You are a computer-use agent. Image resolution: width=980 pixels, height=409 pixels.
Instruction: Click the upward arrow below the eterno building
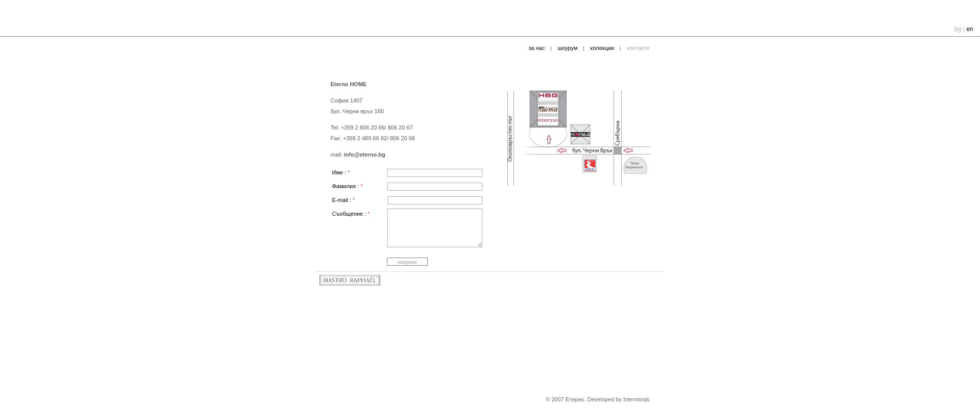549,139
